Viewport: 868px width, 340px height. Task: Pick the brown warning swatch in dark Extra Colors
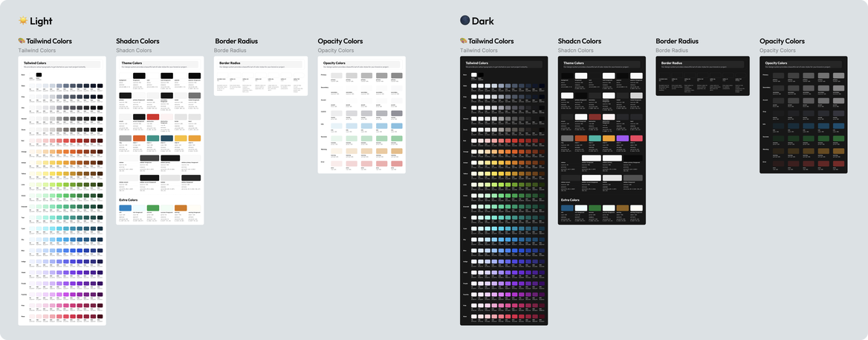623,208
